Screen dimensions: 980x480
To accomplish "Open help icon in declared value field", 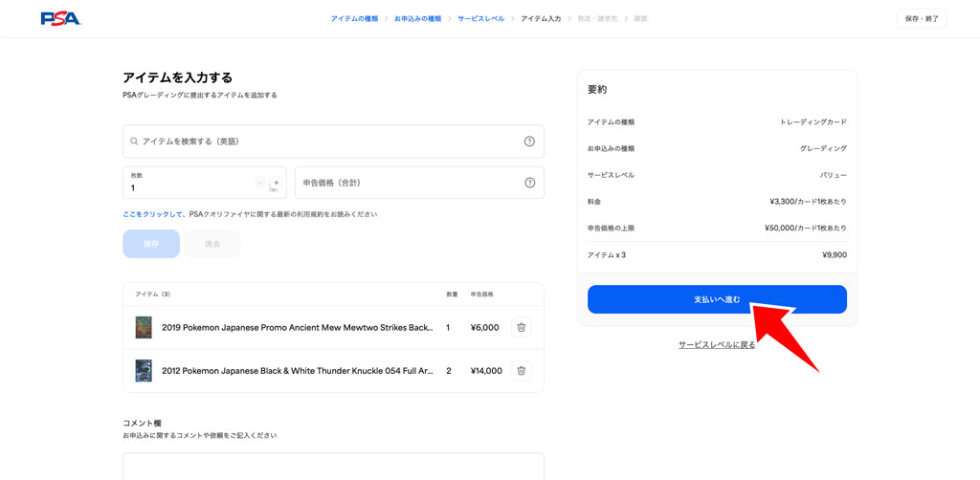I will coord(529,183).
